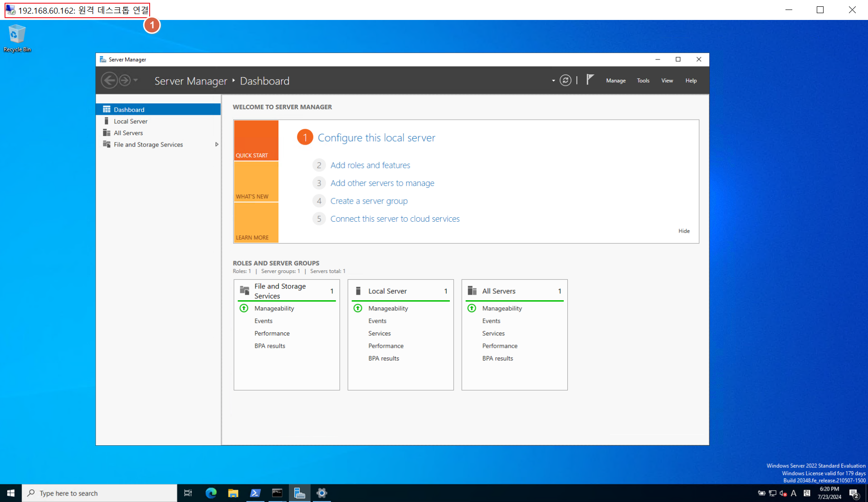The width and height of the screenshot is (868, 502).
Task: Hide the welcome tile
Action: (684, 231)
